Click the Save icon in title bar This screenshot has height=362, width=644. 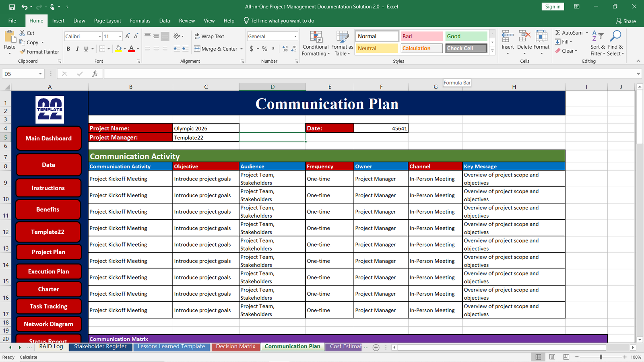point(12,7)
